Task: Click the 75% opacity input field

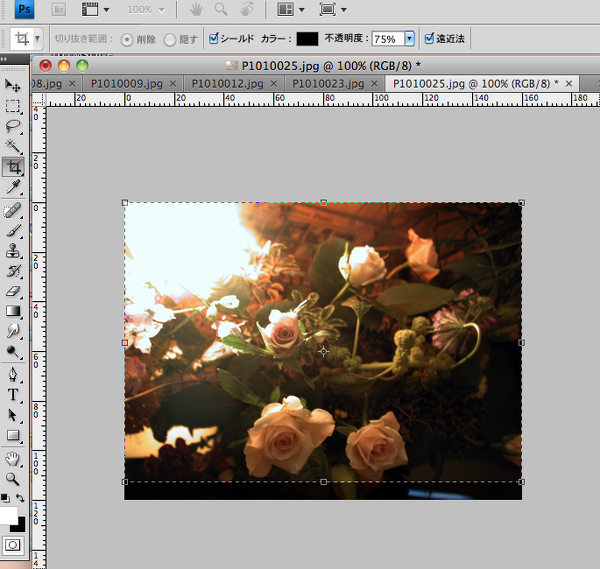Action: pos(388,39)
